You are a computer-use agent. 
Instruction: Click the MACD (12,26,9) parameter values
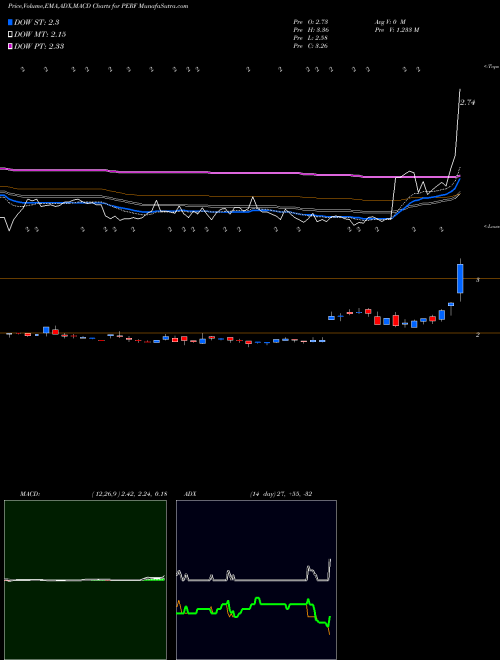point(129,494)
